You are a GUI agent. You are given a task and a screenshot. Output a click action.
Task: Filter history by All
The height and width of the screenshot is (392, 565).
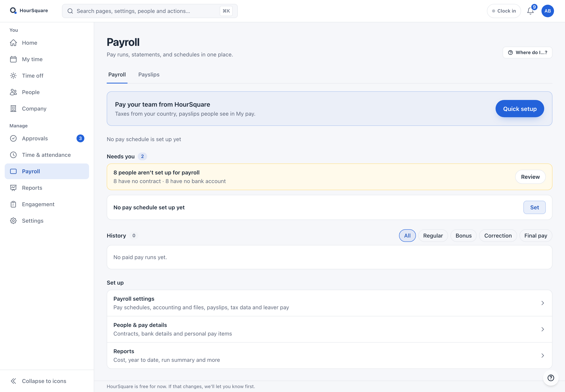[x=407, y=236]
